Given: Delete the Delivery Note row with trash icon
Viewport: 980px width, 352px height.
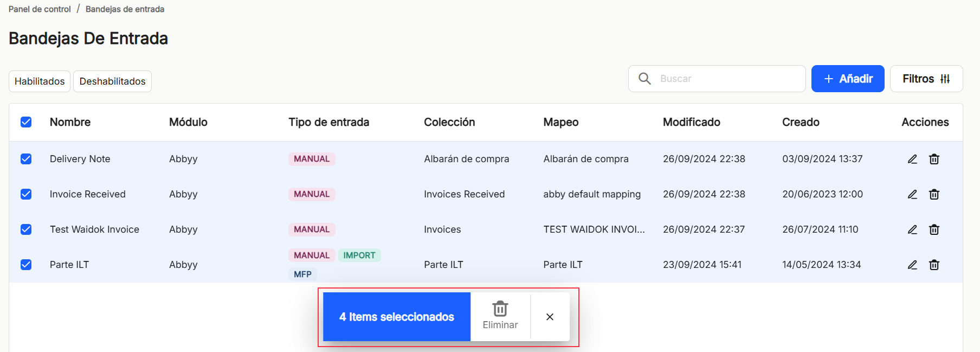Looking at the screenshot, I should pos(934,159).
